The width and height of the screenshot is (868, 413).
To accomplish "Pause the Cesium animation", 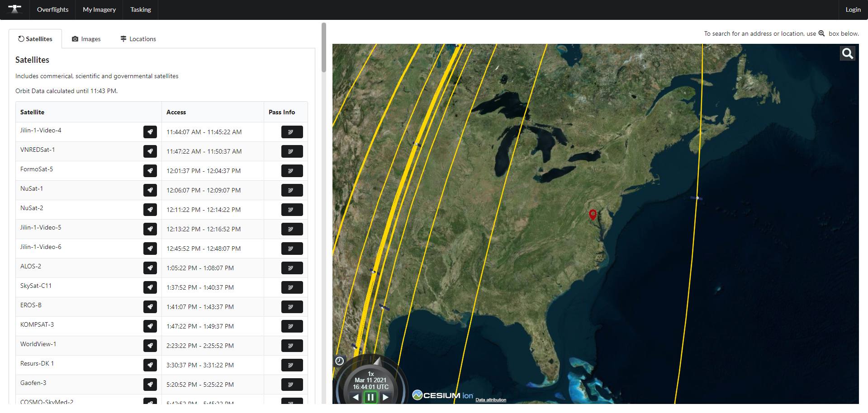I will (370, 397).
